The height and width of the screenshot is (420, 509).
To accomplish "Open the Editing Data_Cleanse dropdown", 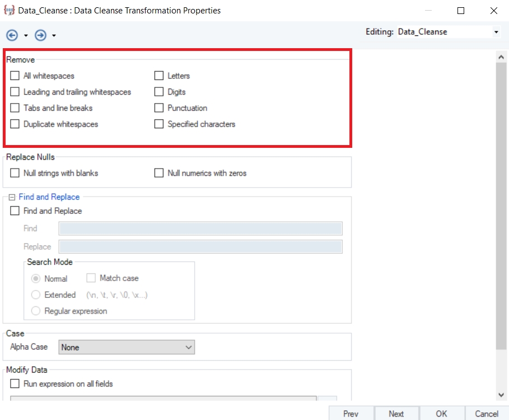I will tap(496, 32).
